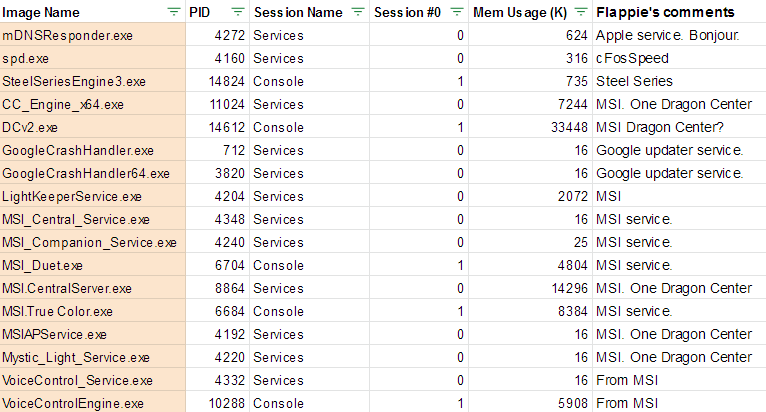The image size is (766, 412).
Task: Select the MSI comment in LightKeeperService.exe row
Action: 680,196
